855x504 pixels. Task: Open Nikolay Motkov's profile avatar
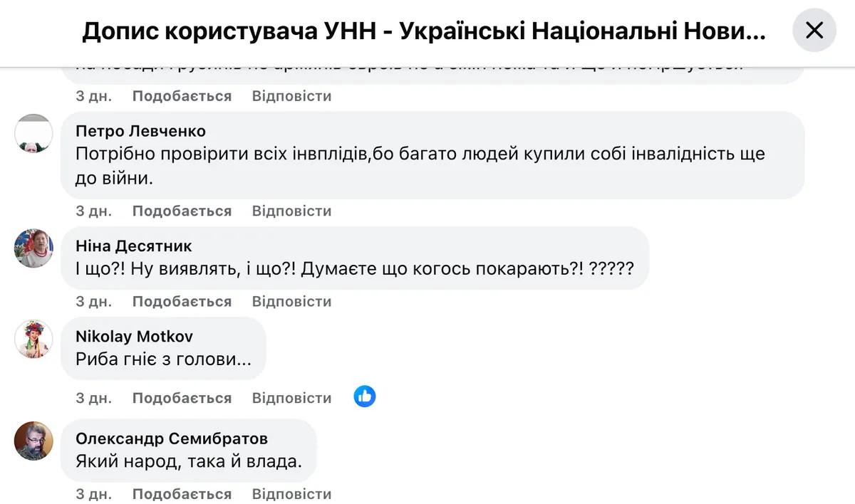pos(33,339)
